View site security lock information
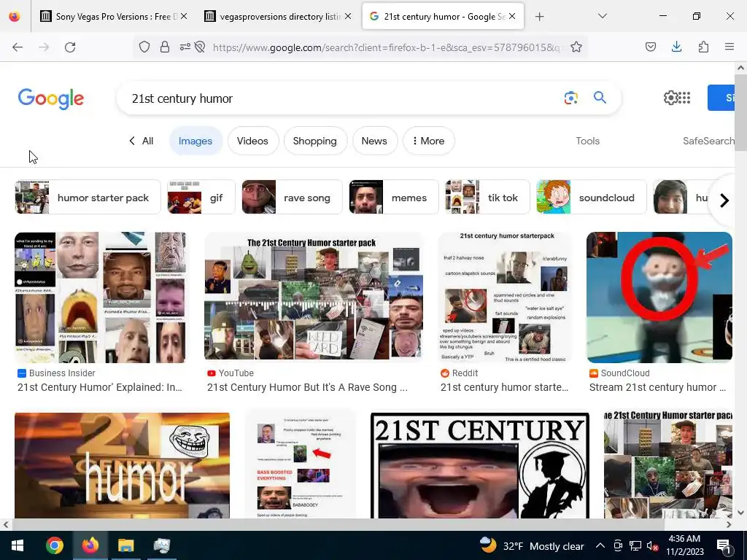The height and width of the screenshot is (560, 747). coord(165,47)
